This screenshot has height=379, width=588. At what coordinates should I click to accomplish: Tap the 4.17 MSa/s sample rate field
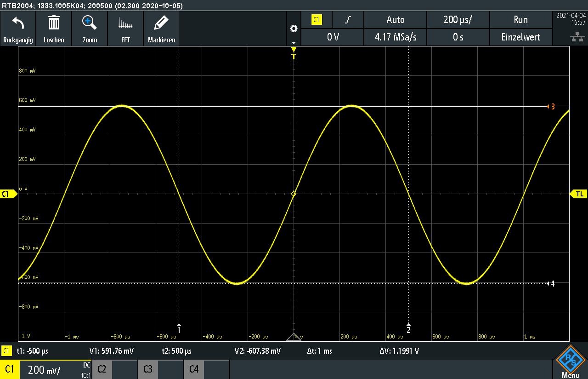(396, 37)
